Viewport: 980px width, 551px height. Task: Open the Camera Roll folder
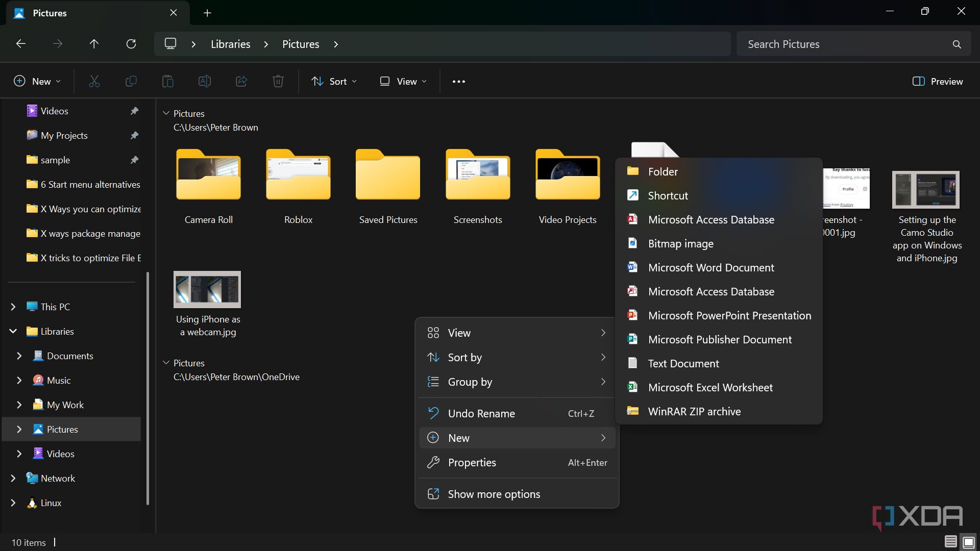coord(209,187)
